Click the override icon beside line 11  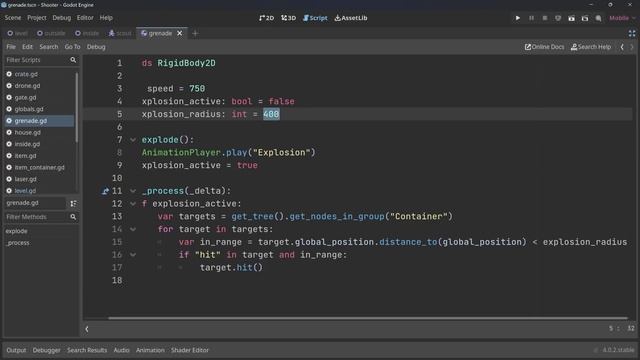coord(105,191)
